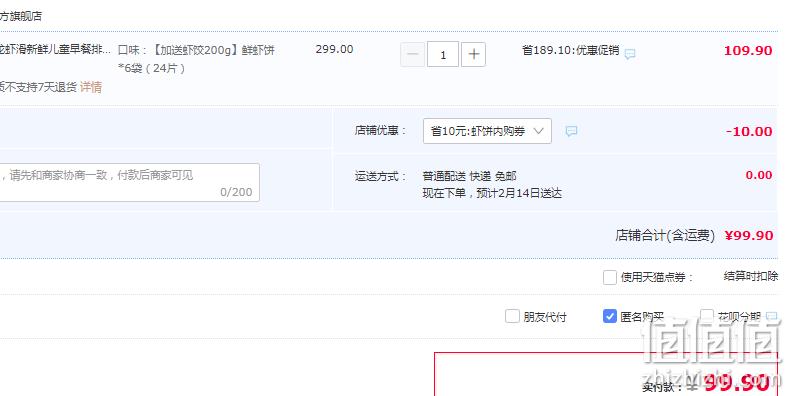Select the 普通配送 快递 免邮 shipping text
Image resolution: width=791 pixels, height=396 pixels.
(x=469, y=176)
